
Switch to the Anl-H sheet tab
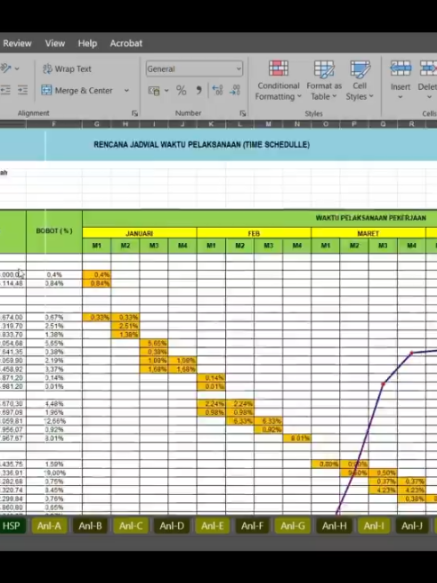[x=334, y=526]
